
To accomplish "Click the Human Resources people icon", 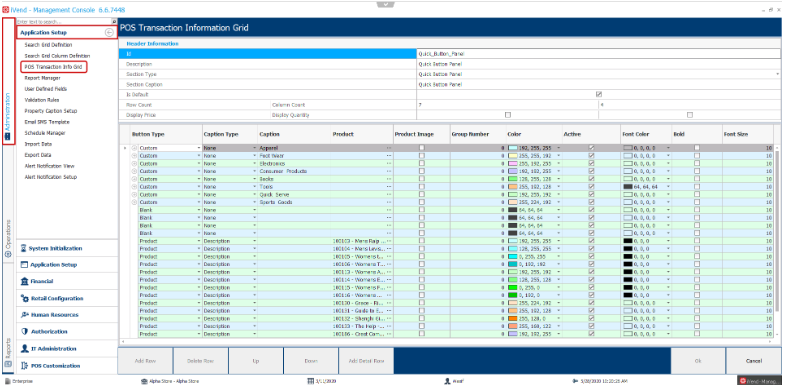I will pos(24,315).
